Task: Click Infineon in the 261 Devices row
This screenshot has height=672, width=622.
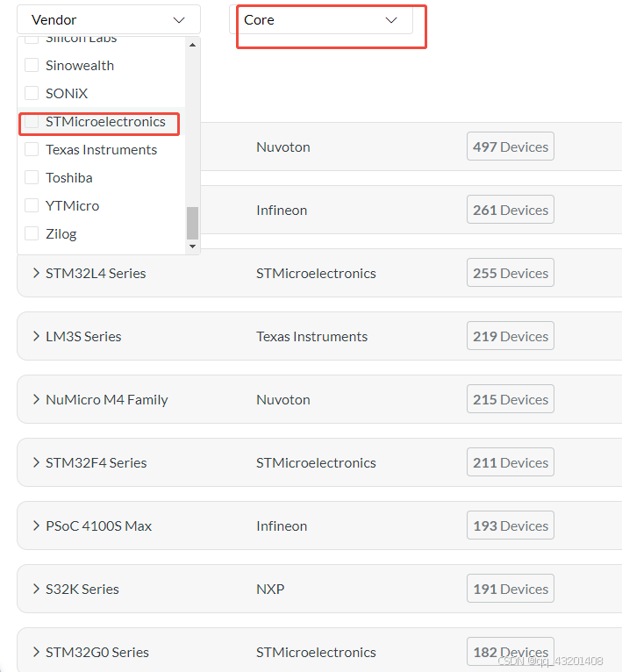Action: click(282, 210)
